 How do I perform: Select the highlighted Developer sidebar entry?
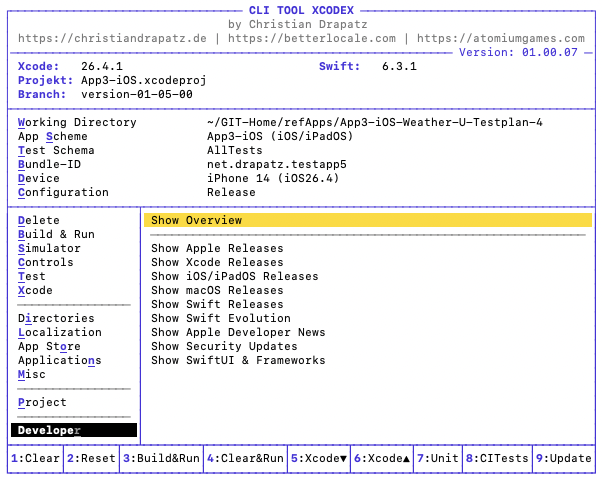pos(74,430)
